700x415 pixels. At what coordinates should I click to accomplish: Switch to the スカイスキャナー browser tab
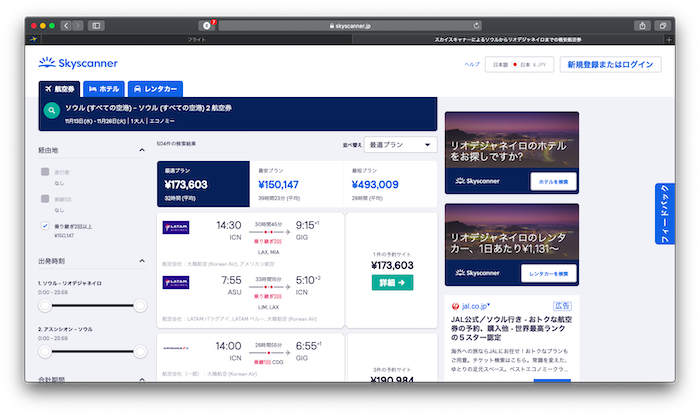[x=508, y=40]
